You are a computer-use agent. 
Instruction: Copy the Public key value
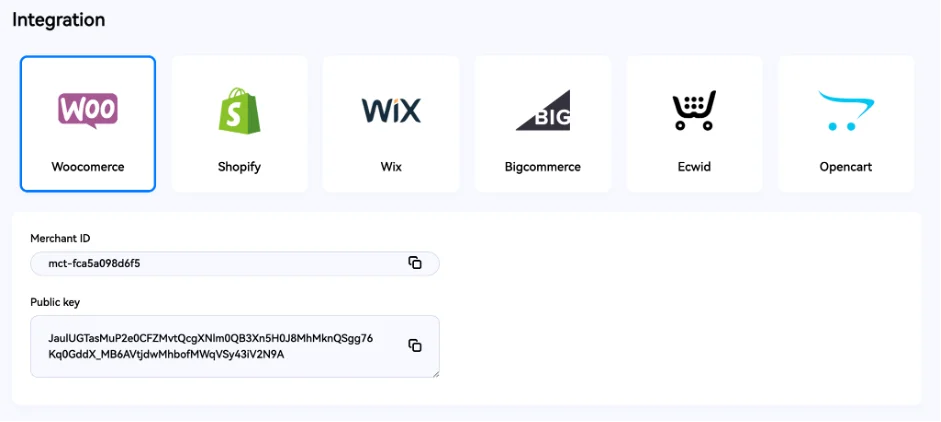coord(415,345)
